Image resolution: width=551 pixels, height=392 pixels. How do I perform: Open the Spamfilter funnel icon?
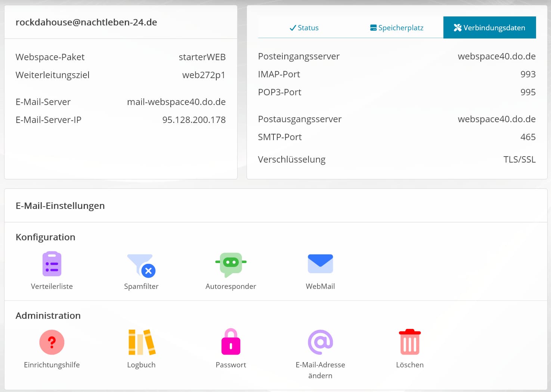[x=141, y=265]
